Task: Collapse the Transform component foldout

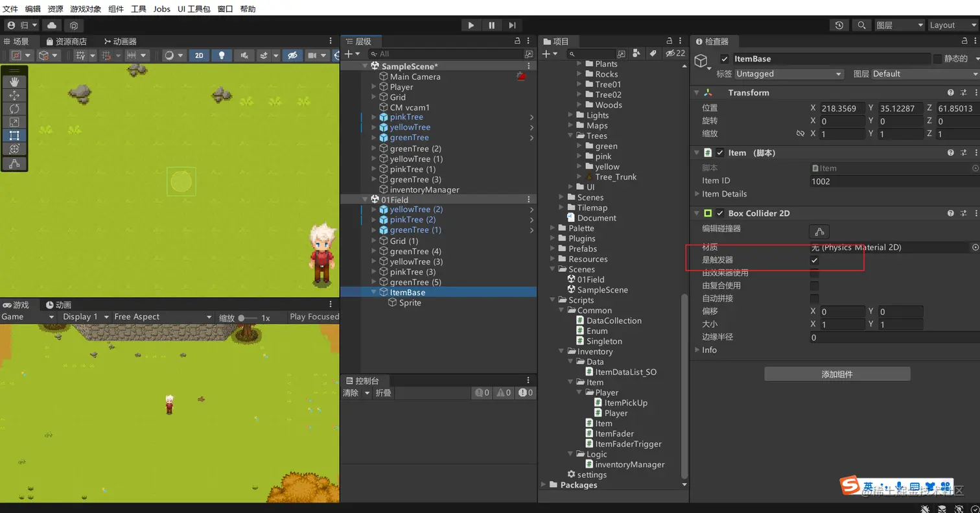Action: point(697,93)
